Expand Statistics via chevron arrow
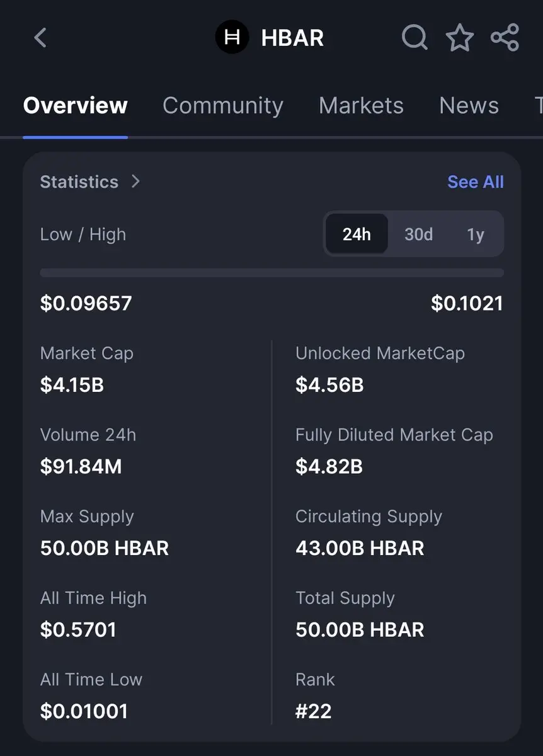The height and width of the screenshot is (756, 543). [135, 181]
